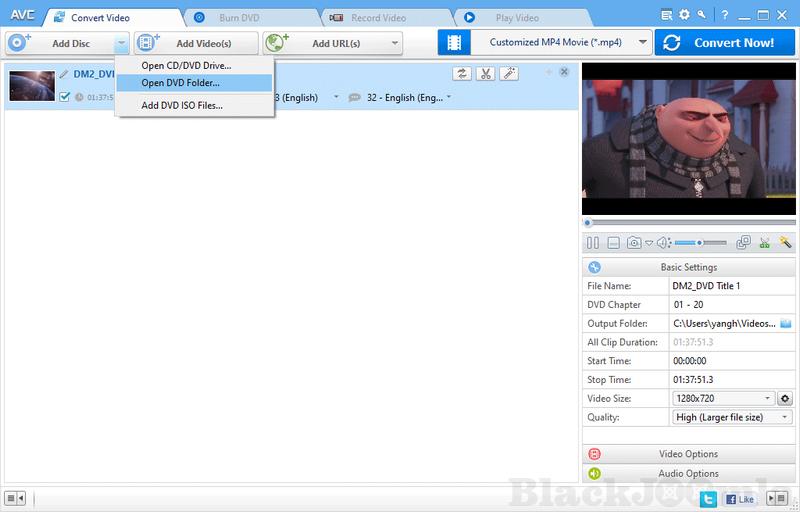
Task: Click the settings gear in title bar
Action: (684, 15)
